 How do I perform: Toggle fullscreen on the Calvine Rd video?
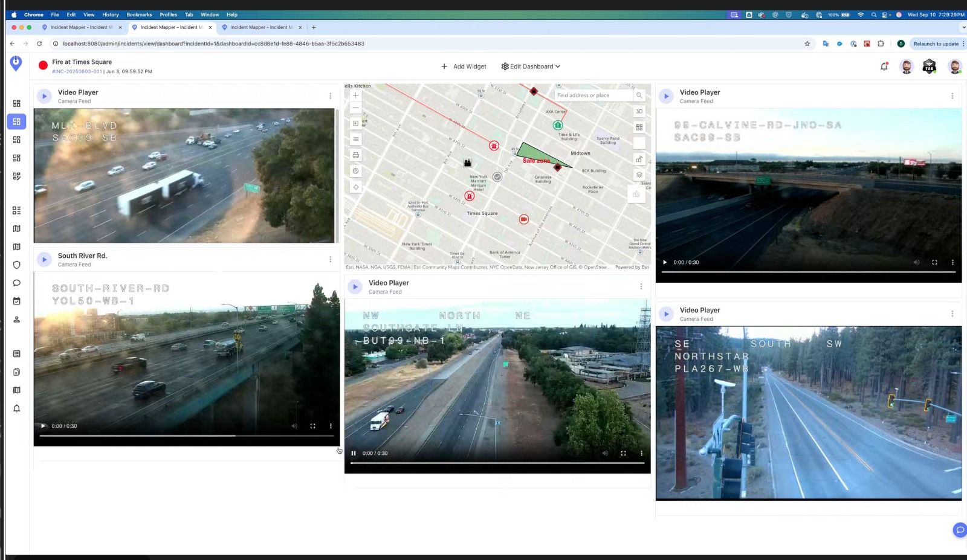[934, 262]
